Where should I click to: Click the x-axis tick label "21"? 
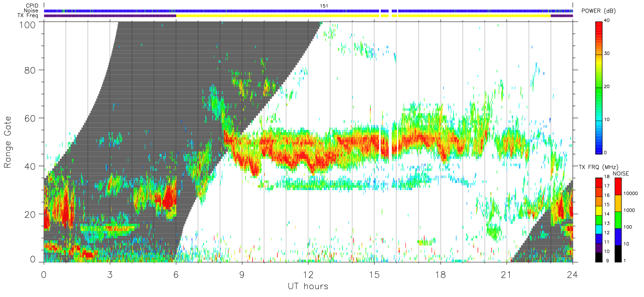pos(506,274)
